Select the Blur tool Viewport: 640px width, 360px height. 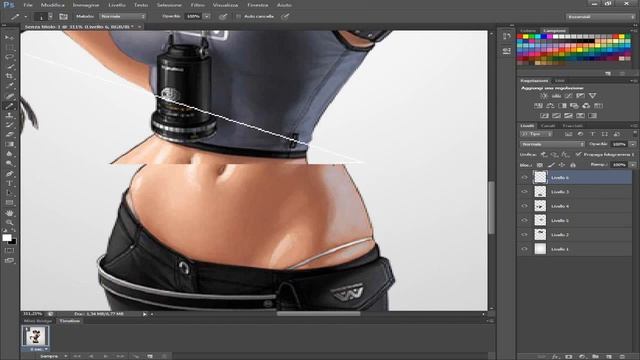[9, 154]
